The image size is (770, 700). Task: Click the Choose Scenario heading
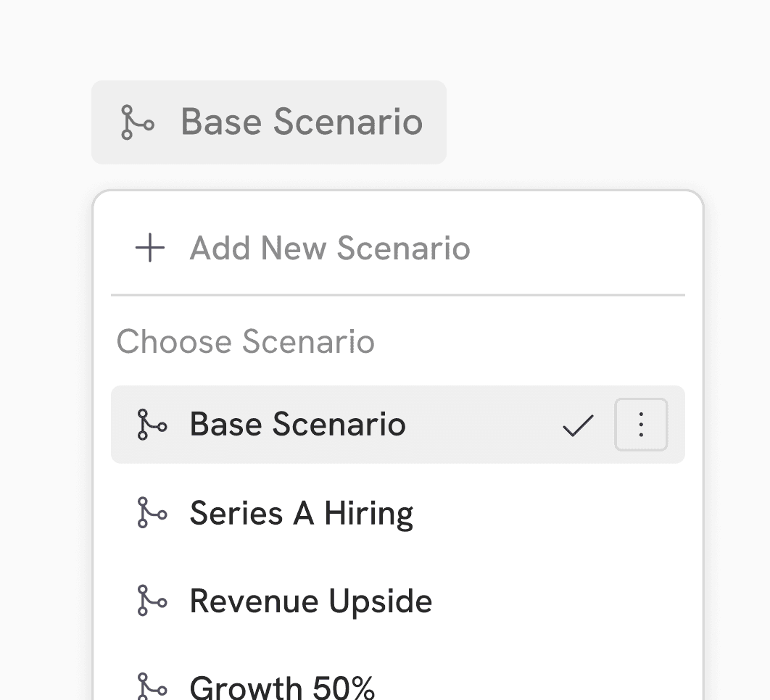[x=246, y=341]
